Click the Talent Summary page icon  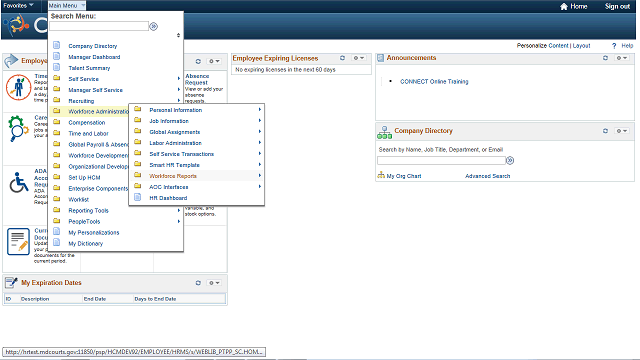[57, 67]
